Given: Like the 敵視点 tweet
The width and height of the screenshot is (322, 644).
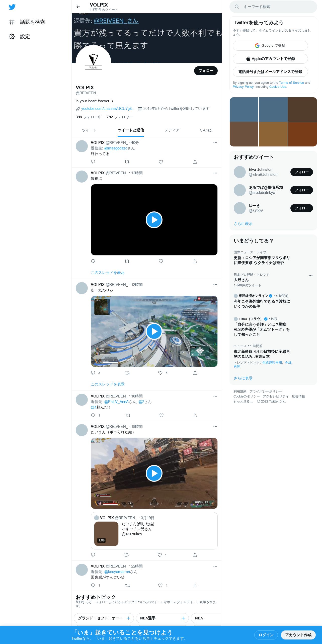Looking at the screenshot, I should pos(161,261).
